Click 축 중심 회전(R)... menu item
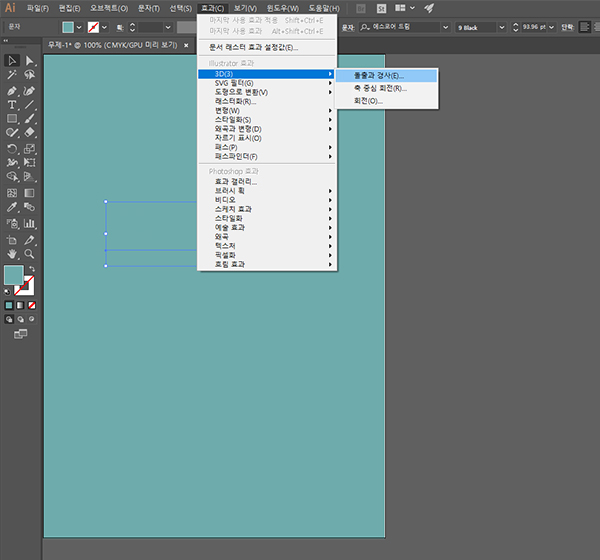This screenshot has width=600, height=560. point(386,88)
